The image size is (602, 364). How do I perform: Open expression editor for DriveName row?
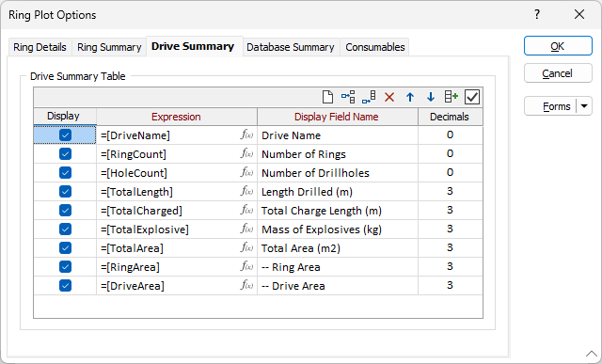[246, 135]
